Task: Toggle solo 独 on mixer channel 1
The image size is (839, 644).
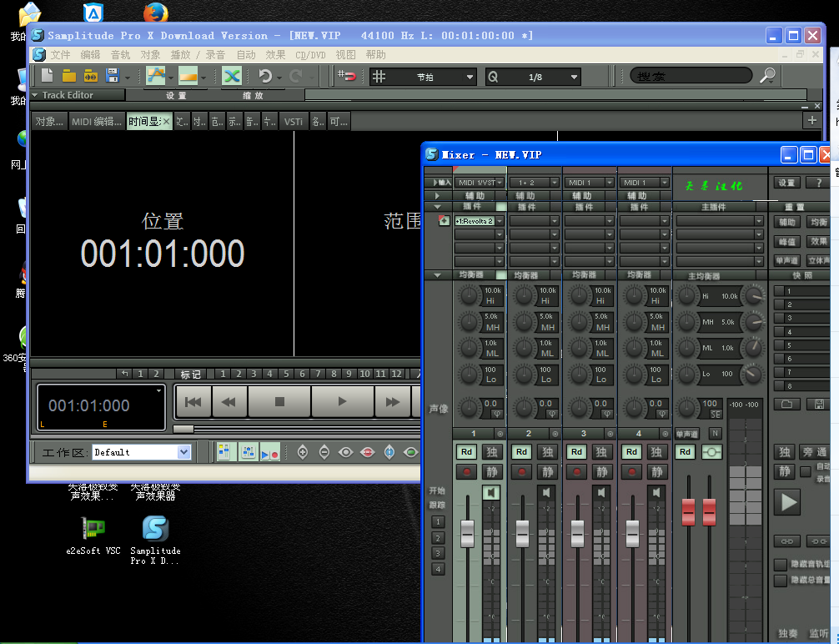Action: (x=492, y=452)
